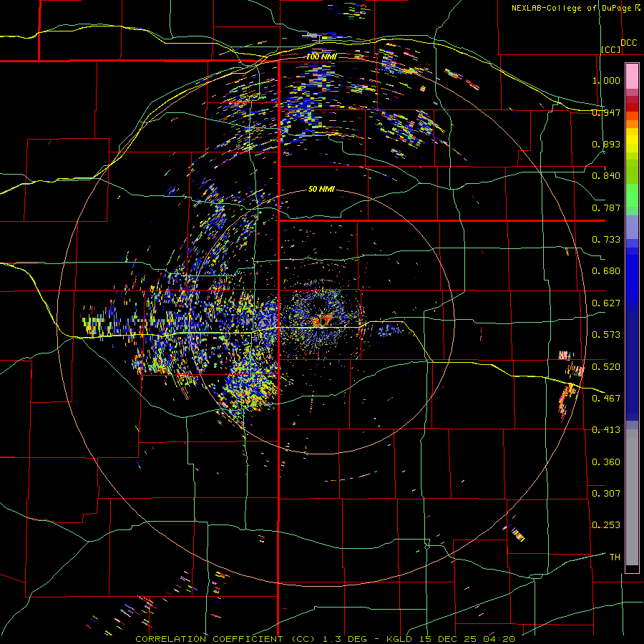Click the 0.573 scale value
The height and width of the screenshot is (644, 644).
point(606,335)
